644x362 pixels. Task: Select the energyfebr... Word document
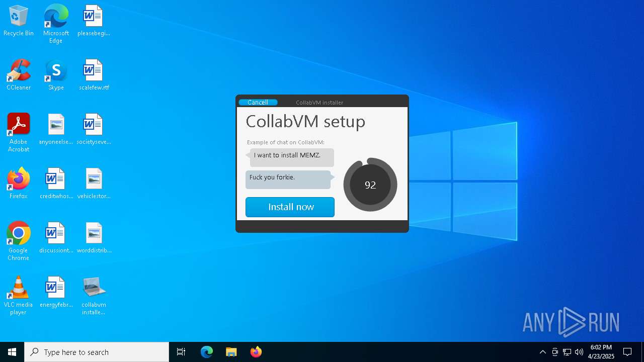[56, 293]
